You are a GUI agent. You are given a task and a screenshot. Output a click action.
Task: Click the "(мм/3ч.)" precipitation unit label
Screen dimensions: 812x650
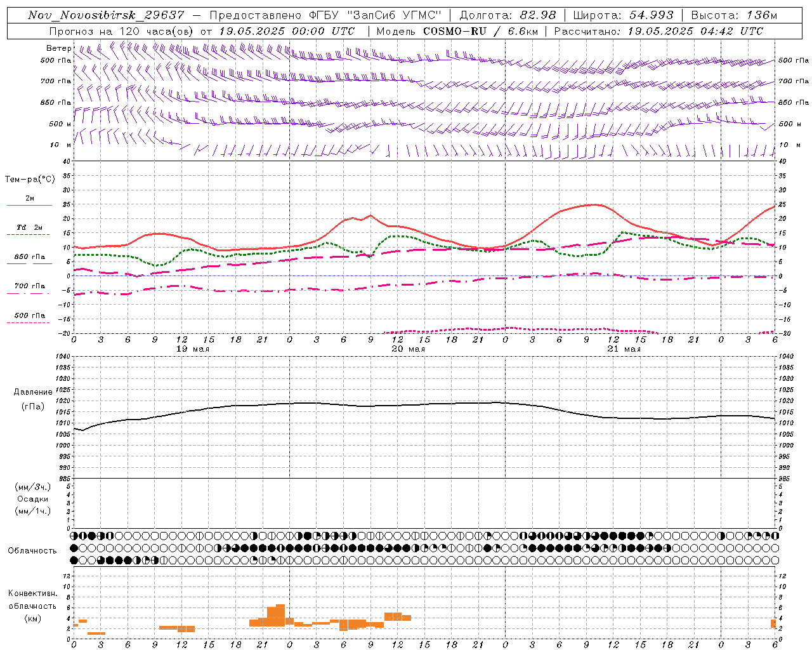tap(33, 487)
